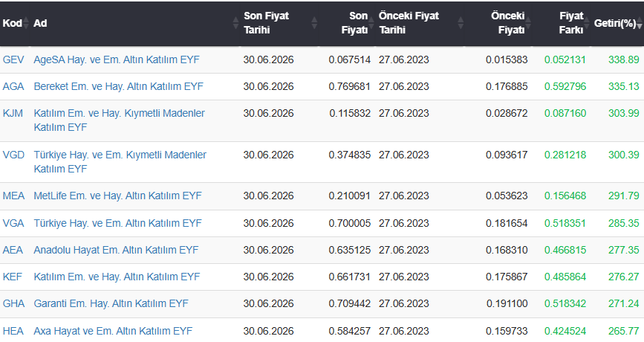Select last price 0.374835
The image size is (644, 342).
(350, 155)
